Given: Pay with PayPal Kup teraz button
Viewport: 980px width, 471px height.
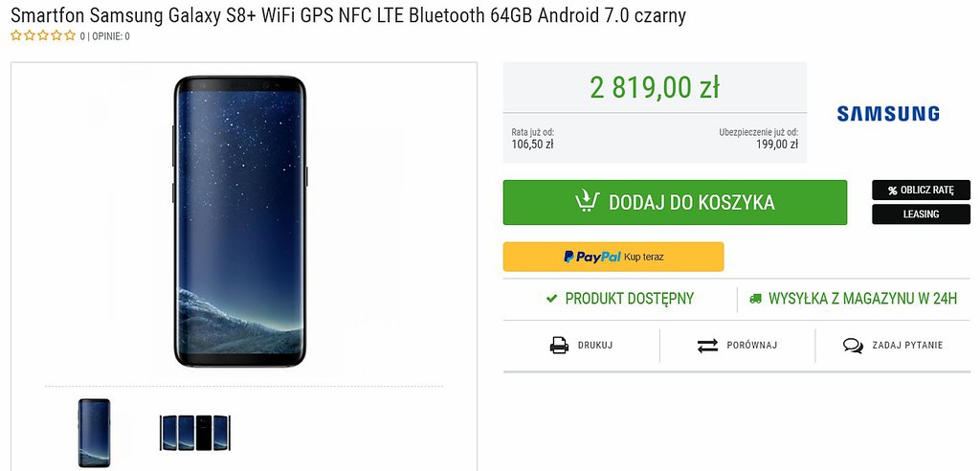Looking at the screenshot, I should click(613, 257).
